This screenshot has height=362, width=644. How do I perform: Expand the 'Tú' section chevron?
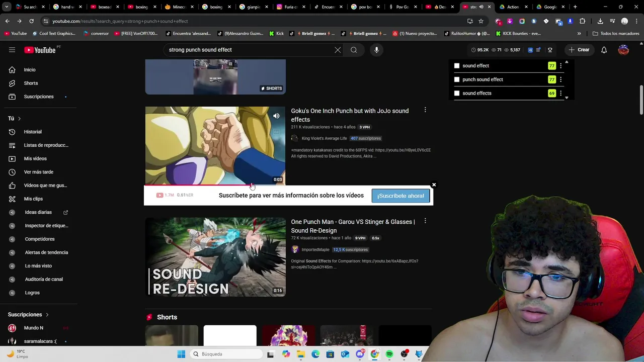[x=19, y=119]
